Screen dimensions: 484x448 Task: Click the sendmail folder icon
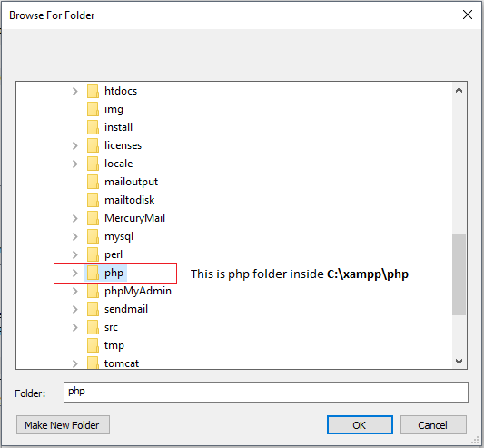click(x=93, y=309)
